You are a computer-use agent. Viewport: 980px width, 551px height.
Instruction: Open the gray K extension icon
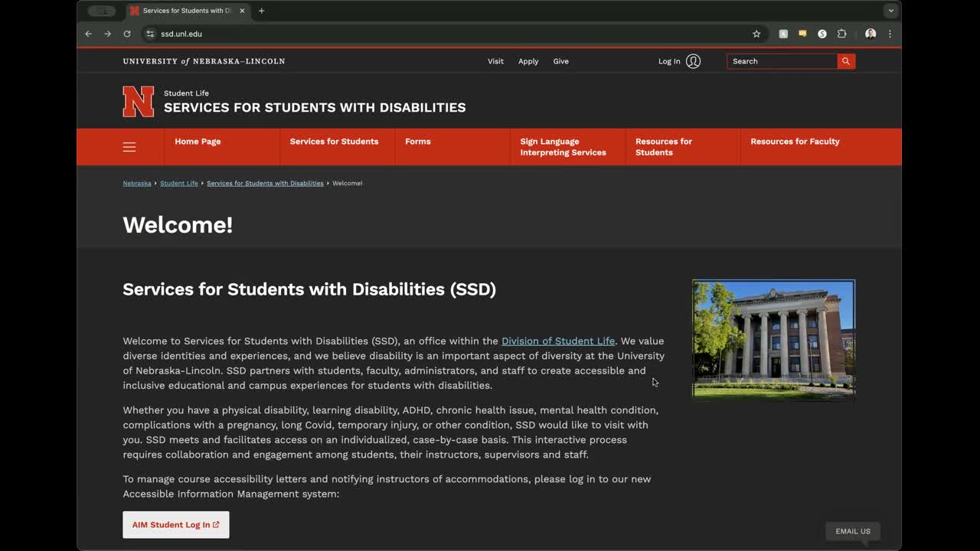pos(783,34)
